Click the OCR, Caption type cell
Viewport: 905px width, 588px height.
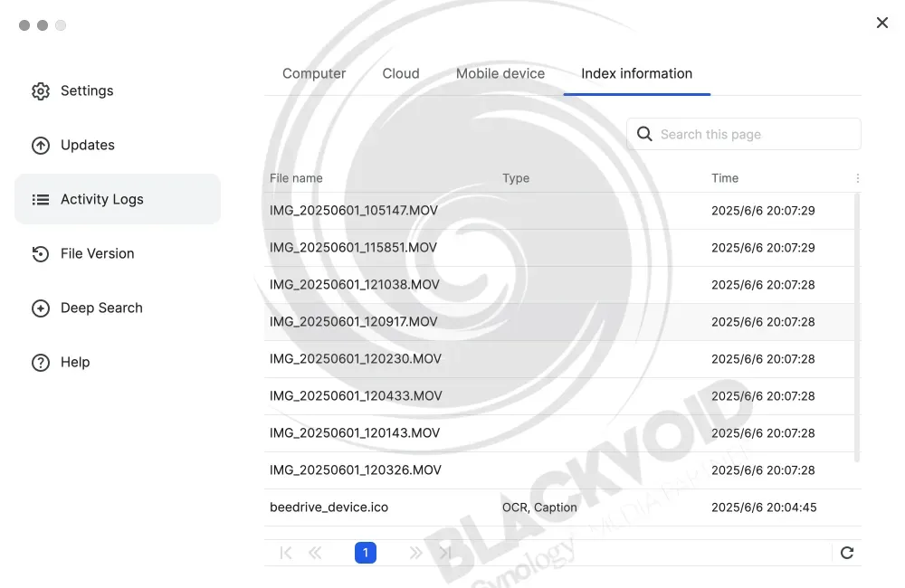(x=539, y=507)
